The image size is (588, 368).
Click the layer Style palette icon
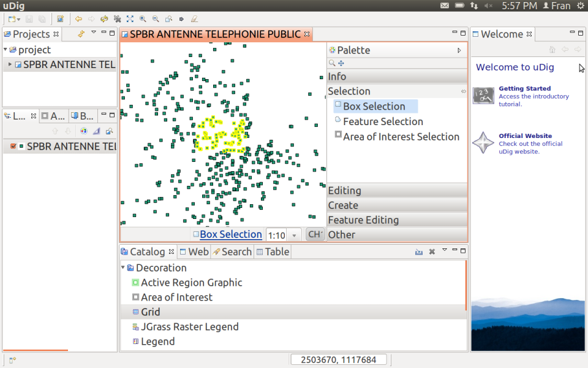click(84, 131)
